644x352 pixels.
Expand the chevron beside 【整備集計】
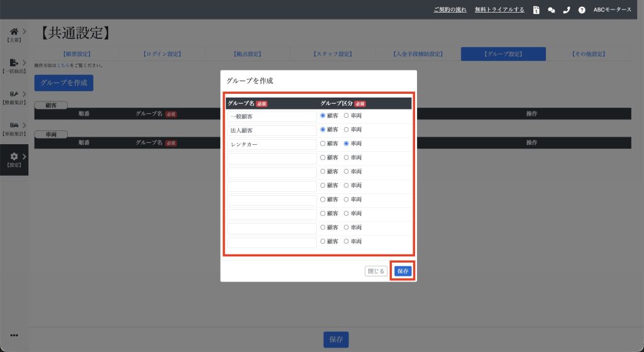click(25, 94)
